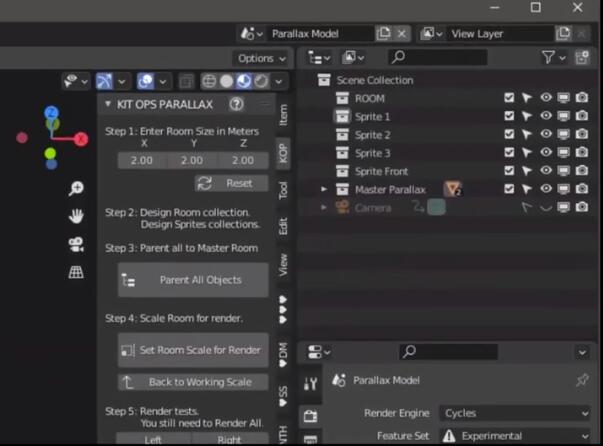The height and width of the screenshot is (446, 603).
Task: Toggle camera view icon in viewport
Action: (76, 245)
